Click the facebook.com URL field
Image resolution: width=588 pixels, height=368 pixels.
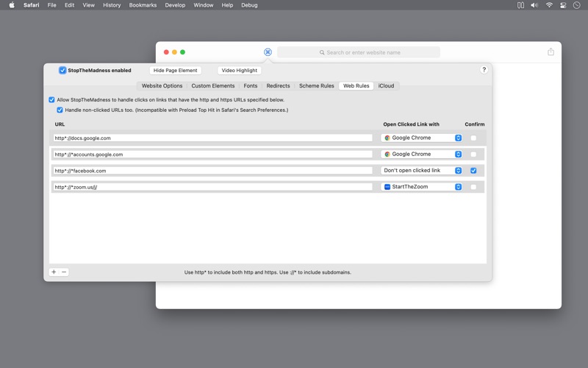pos(212,171)
